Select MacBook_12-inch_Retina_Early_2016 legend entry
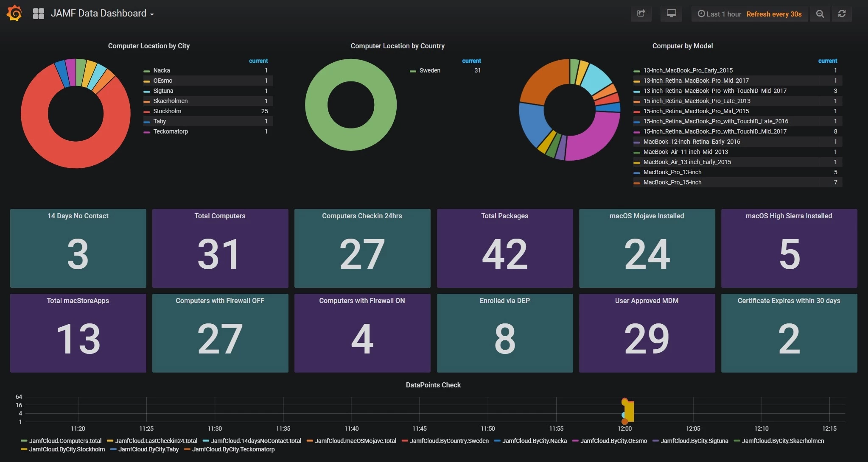Image resolution: width=868 pixels, height=462 pixels. (692, 142)
